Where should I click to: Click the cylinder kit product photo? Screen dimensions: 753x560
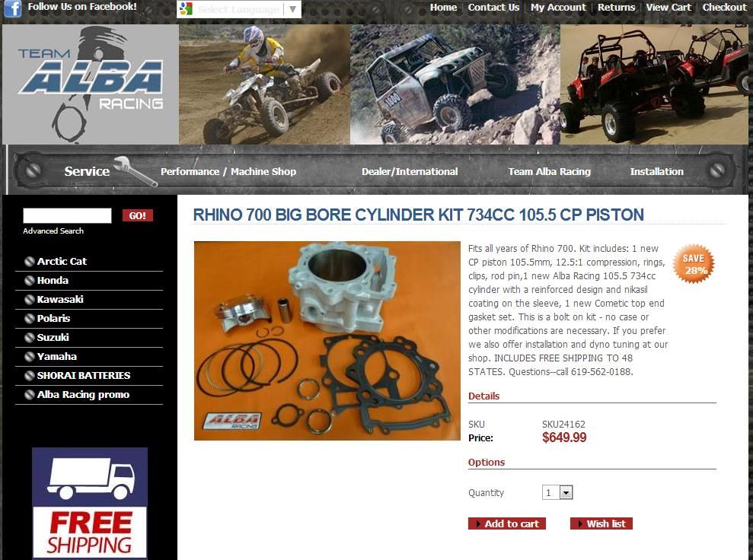(327, 341)
